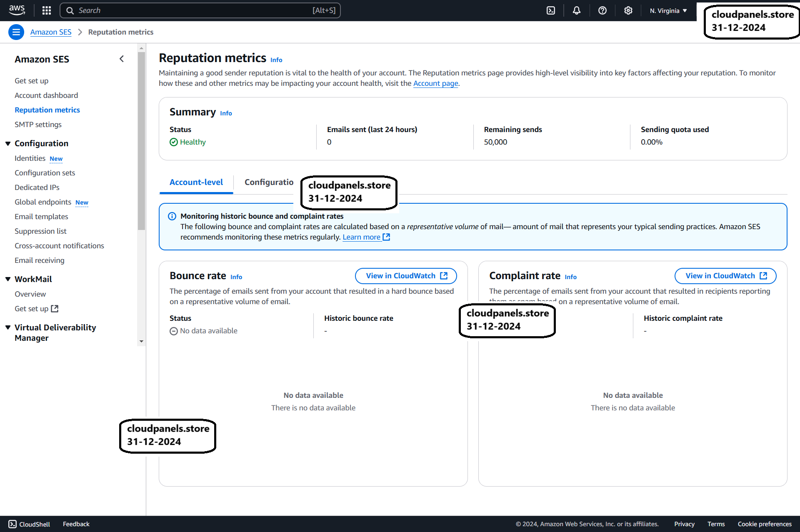Click the search magnifier icon

pos(70,10)
